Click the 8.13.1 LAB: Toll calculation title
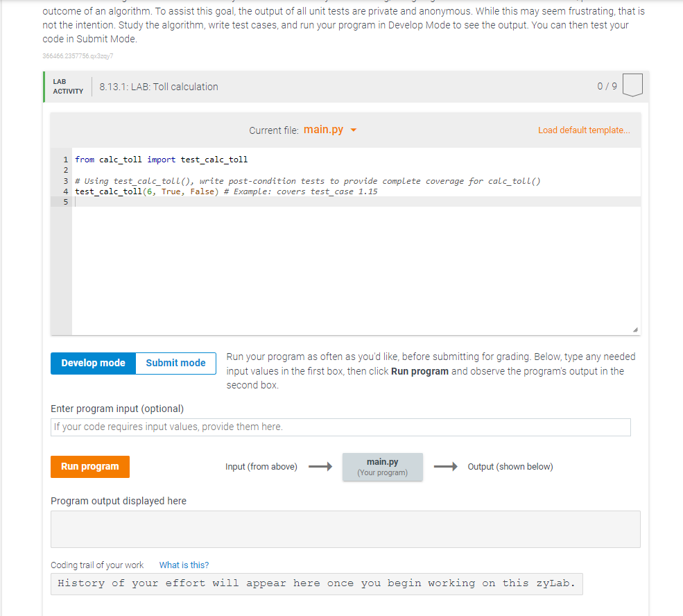Screen dimensions: 683x616 pyautogui.click(x=157, y=87)
